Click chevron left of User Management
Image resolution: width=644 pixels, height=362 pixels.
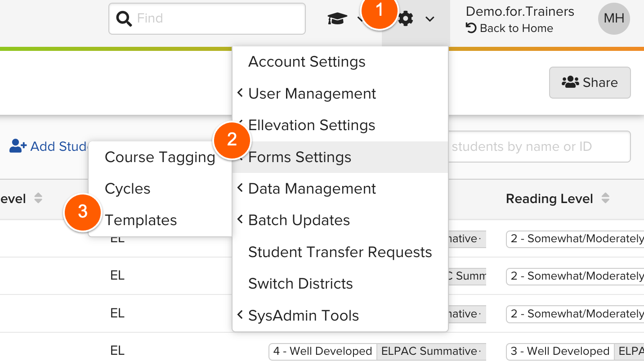pyautogui.click(x=240, y=93)
